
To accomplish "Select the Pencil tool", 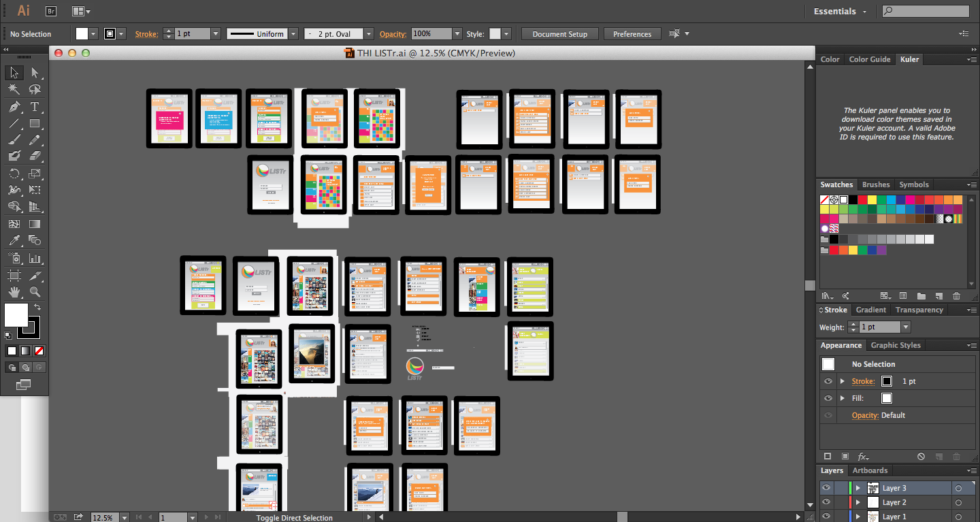I will tap(35, 140).
